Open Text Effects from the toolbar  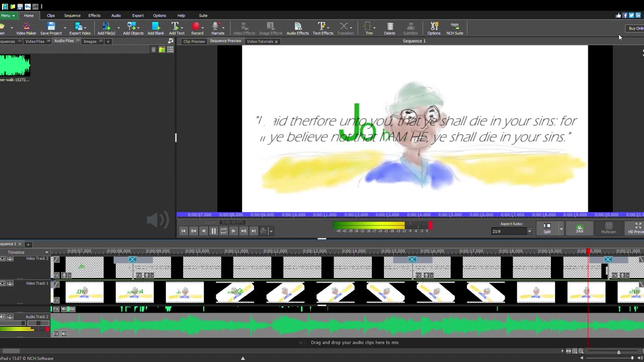click(x=323, y=29)
